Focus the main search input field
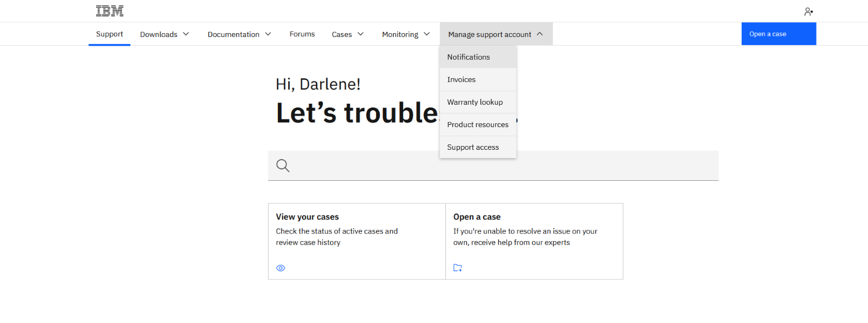The image size is (868, 323). 493,166
